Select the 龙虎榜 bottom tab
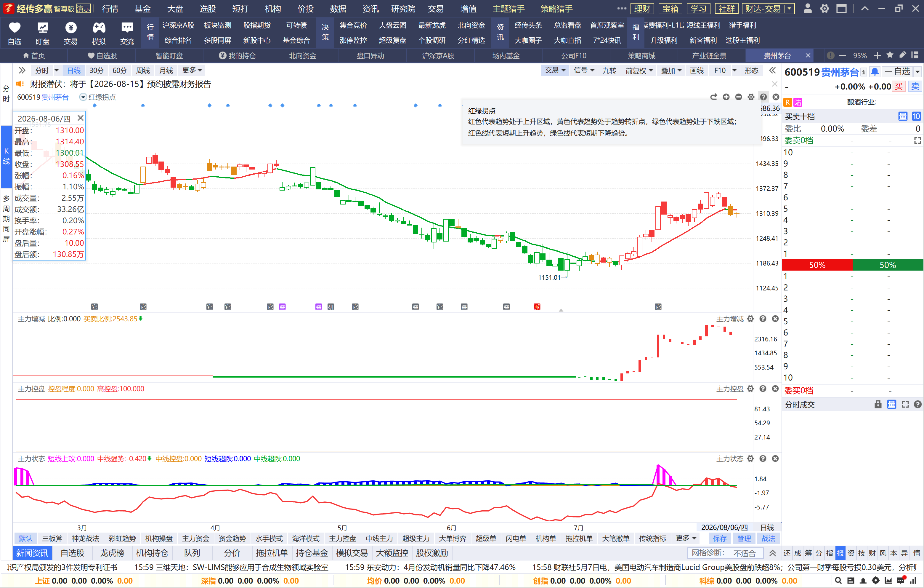 (x=112, y=553)
